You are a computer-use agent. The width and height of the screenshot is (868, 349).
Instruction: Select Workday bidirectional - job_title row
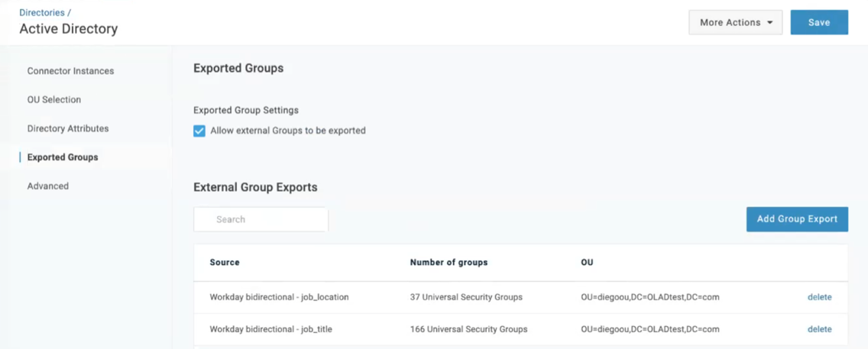pos(270,329)
